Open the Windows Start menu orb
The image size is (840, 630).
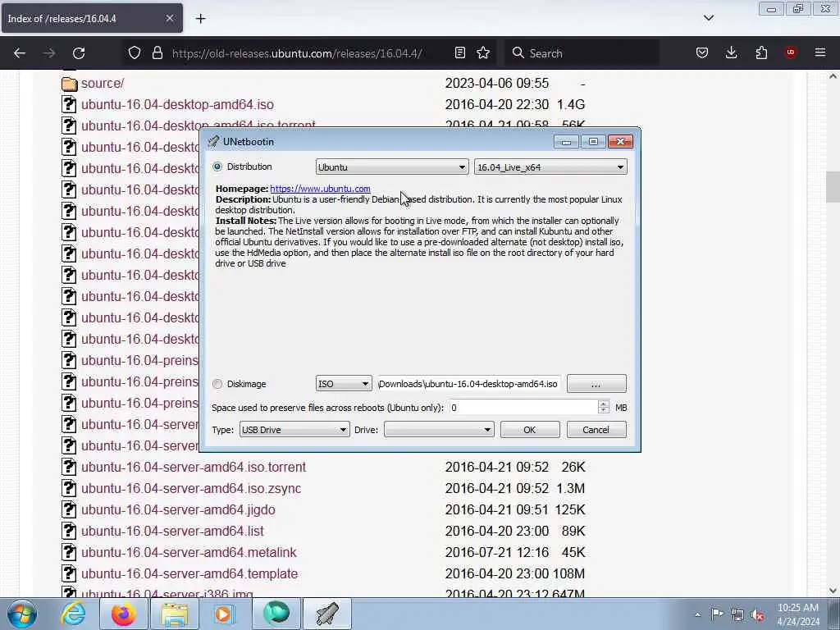(x=22, y=614)
